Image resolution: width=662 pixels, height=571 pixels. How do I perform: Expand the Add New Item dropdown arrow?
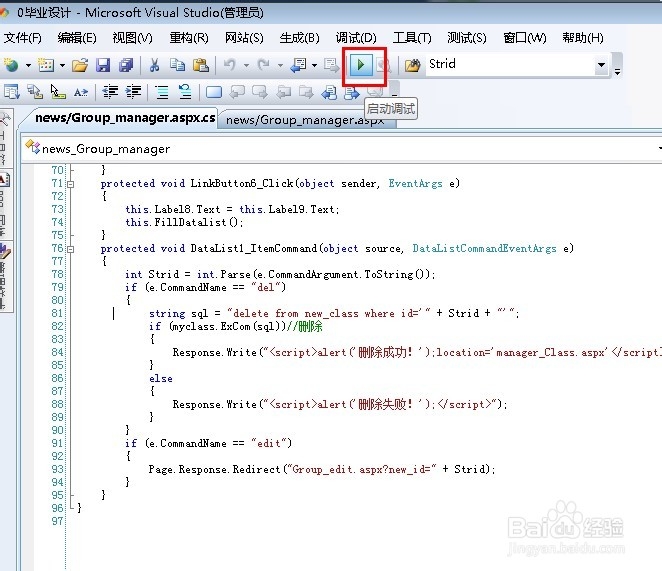(x=62, y=65)
